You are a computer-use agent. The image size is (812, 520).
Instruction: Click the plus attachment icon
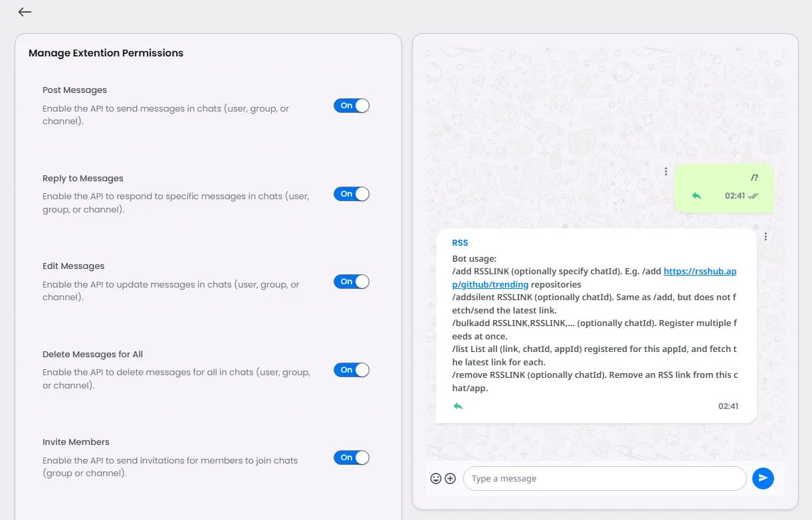click(451, 478)
